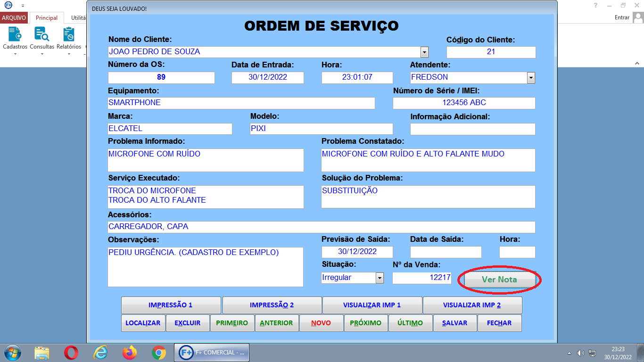The height and width of the screenshot is (362, 644).
Task: Click the Número de Série / IMEI field
Action: pos(464,103)
